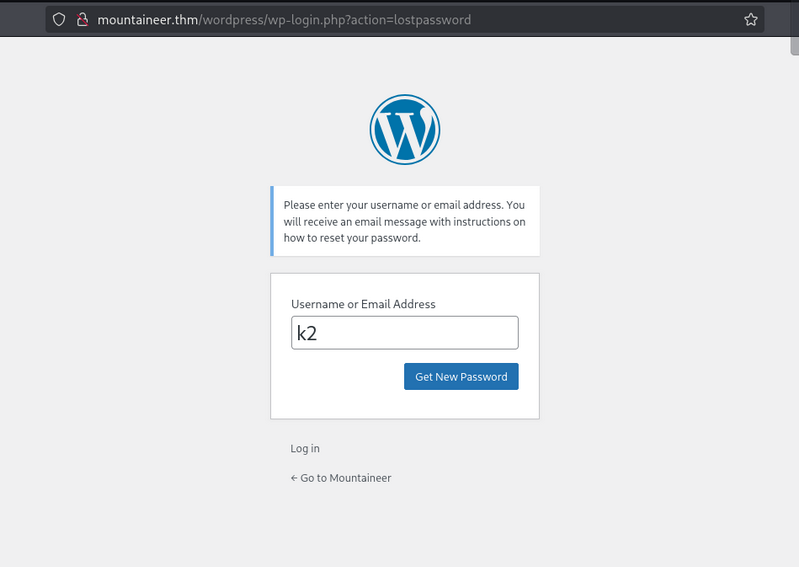799x567 pixels.
Task: Click the tracking protection shield icon
Action: tap(59, 19)
